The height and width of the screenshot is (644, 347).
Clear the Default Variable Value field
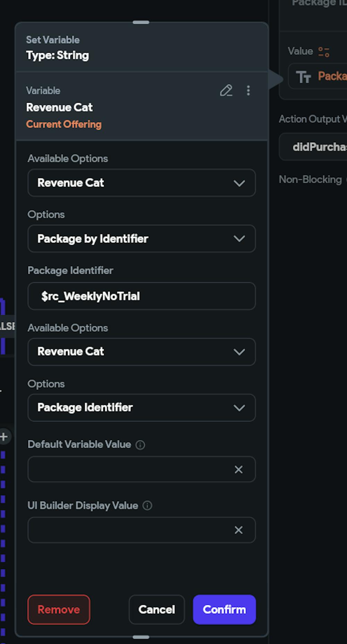pos(238,469)
